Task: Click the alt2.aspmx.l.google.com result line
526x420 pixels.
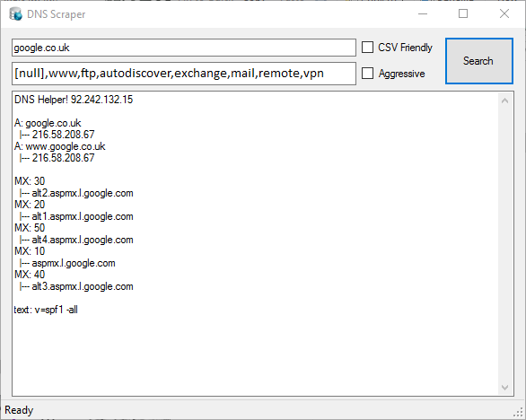Action: coord(76,193)
